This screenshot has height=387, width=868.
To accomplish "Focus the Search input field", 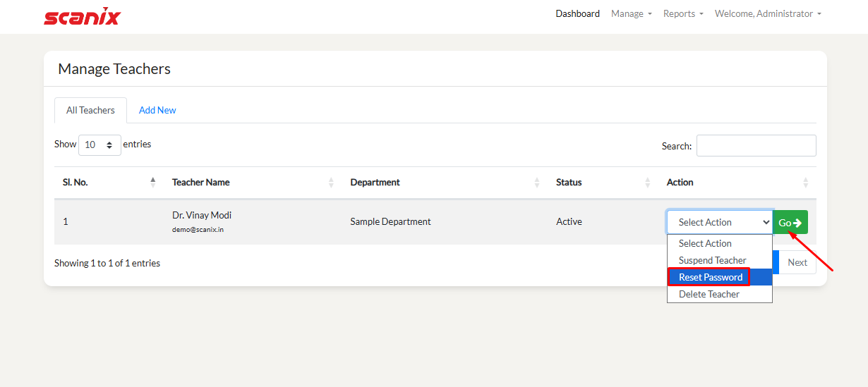I will (x=756, y=146).
